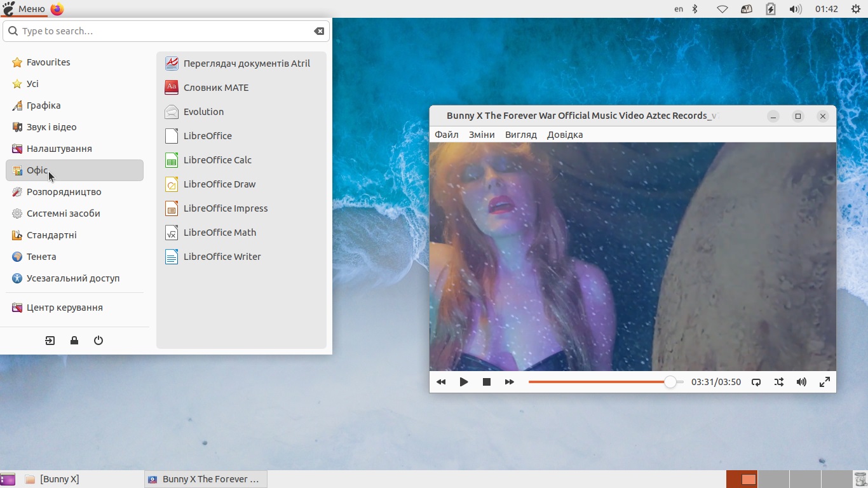Launch LibreOffice Writer
The height and width of the screenshot is (488, 868).
point(241,257)
